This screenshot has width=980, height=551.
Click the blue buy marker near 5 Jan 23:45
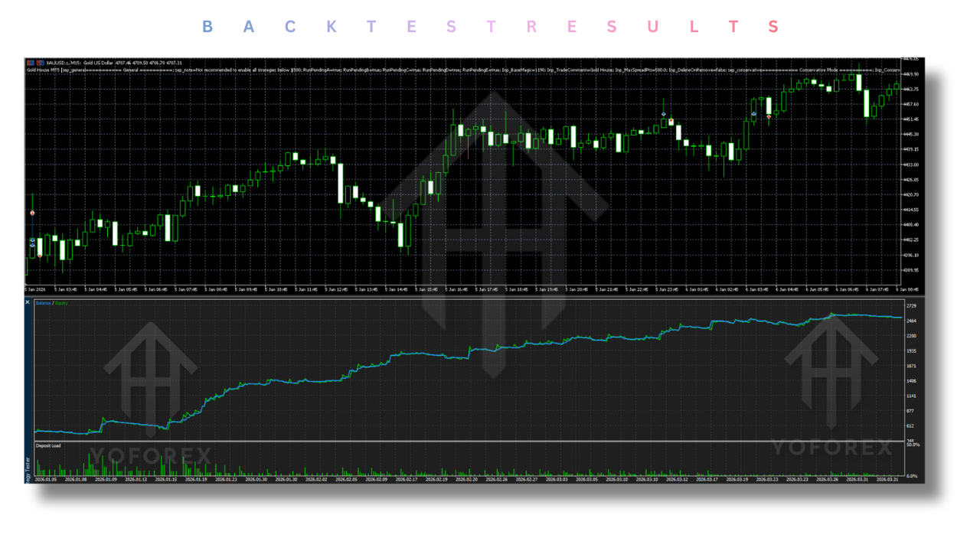664,114
